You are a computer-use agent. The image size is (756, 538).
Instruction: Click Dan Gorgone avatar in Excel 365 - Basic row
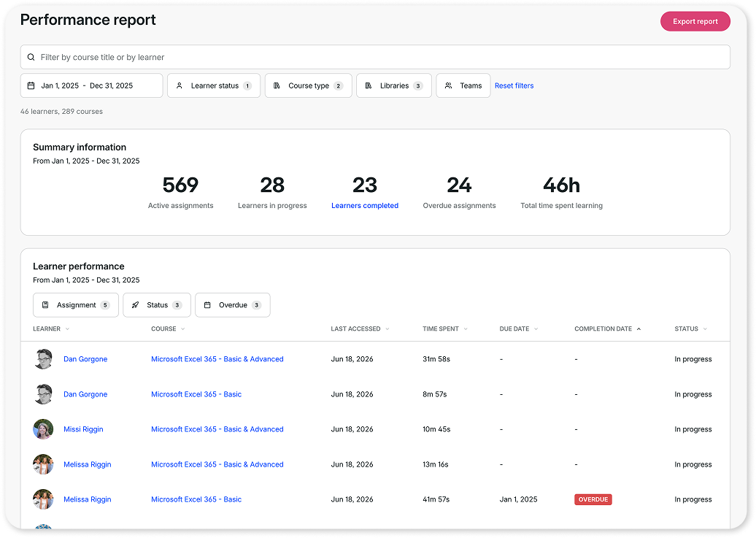43,394
